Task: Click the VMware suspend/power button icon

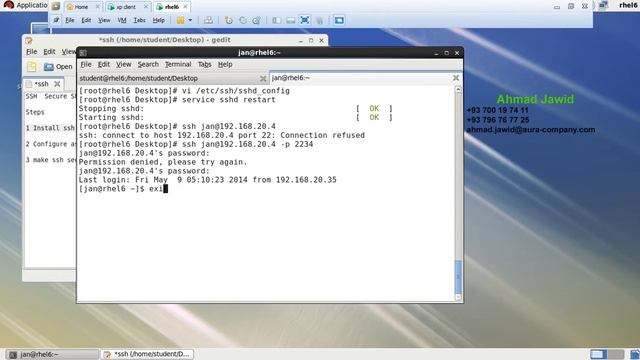Action: (180, 20)
